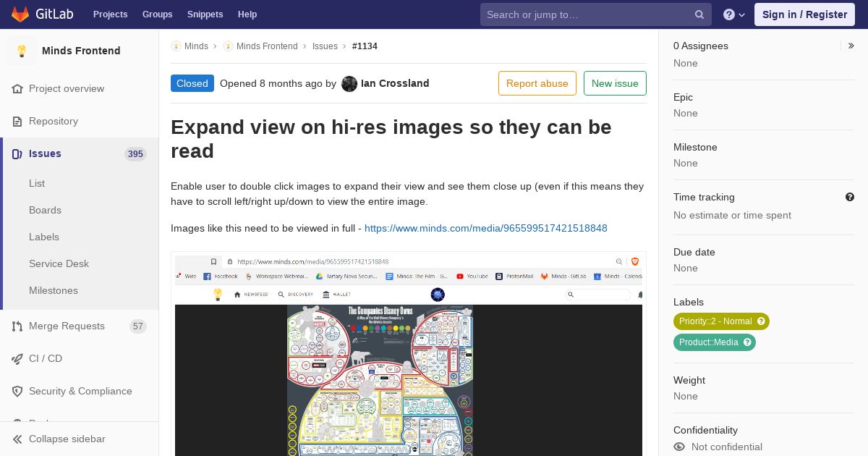Viewport: 868px width, 456px height.
Task: Click Ian Crossland's avatar image
Action: [x=349, y=83]
